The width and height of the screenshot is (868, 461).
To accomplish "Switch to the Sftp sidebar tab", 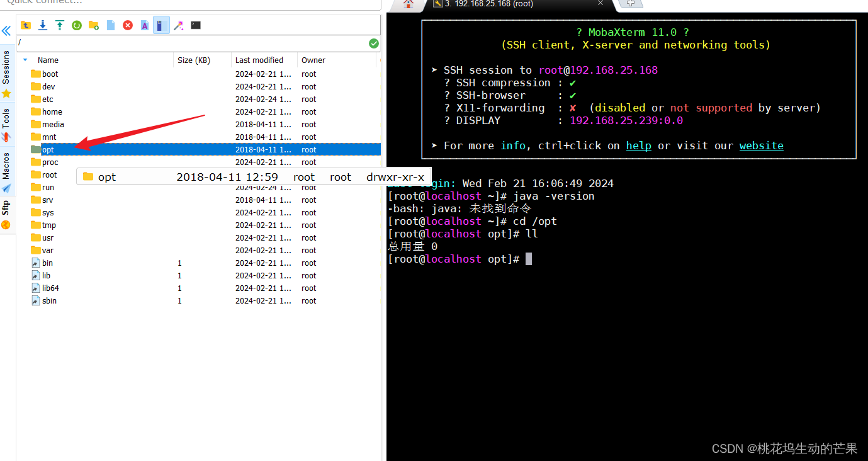I will [6, 208].
